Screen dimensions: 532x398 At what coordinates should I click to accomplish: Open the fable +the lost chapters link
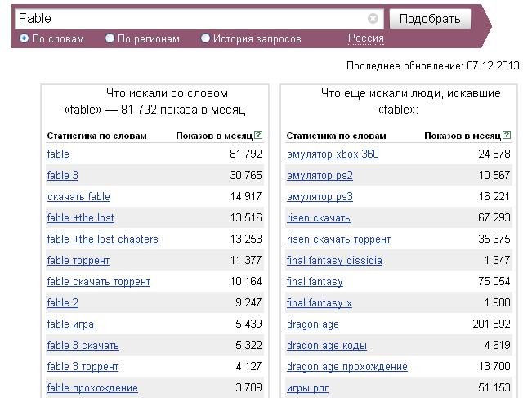coord(103,239)
